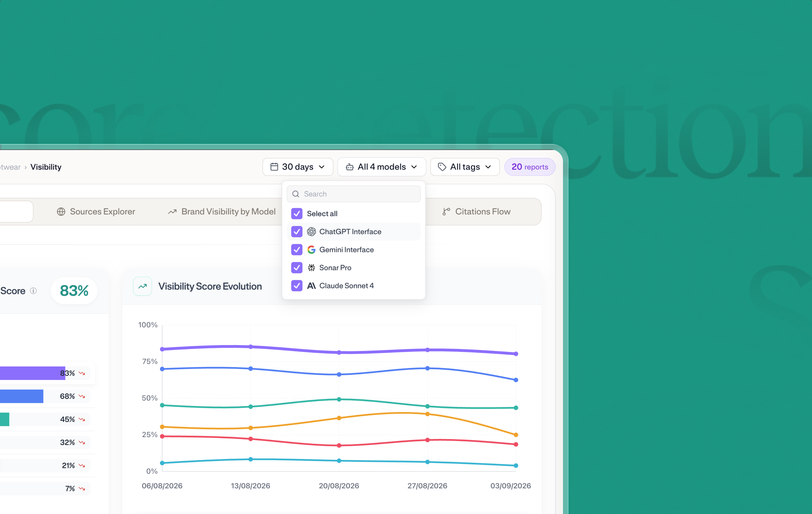
Task: Click the calendar icon beside 30 days
Action: coord(274,167)
